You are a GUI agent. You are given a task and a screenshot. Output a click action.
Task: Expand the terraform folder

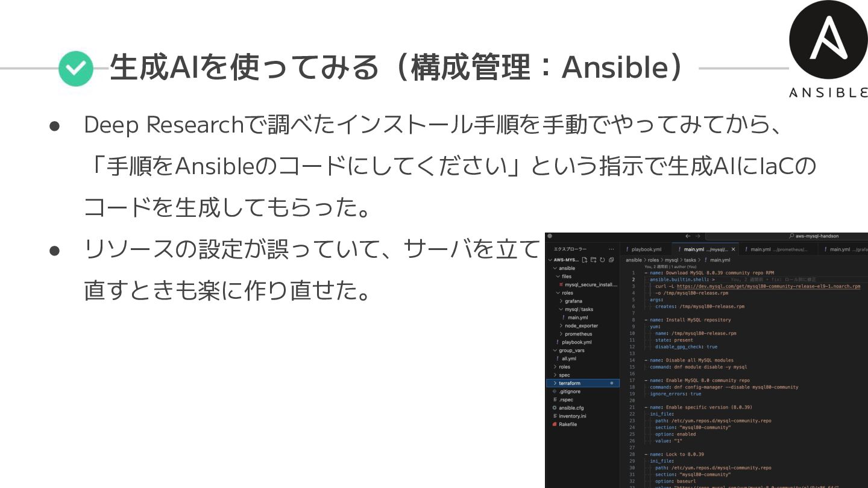pos(569,383)
